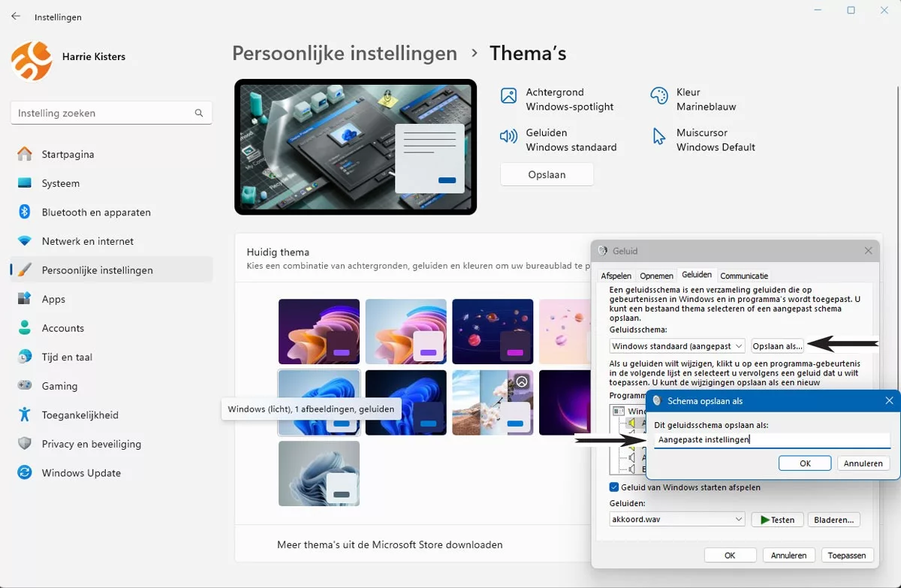This screenshot has height=588, width=901.
Task: Select dark purple-orange bloom theme thumbnail
Action: coord(319,332)
